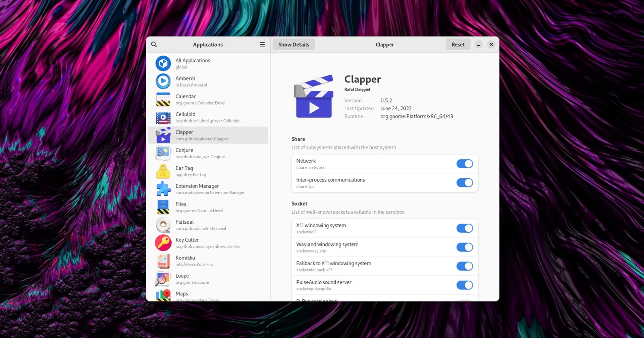The height and width of the screenshot is (338, 644).
Task: Pick the Extension Manager puzzle icon
Action: [x=163, y=189]
